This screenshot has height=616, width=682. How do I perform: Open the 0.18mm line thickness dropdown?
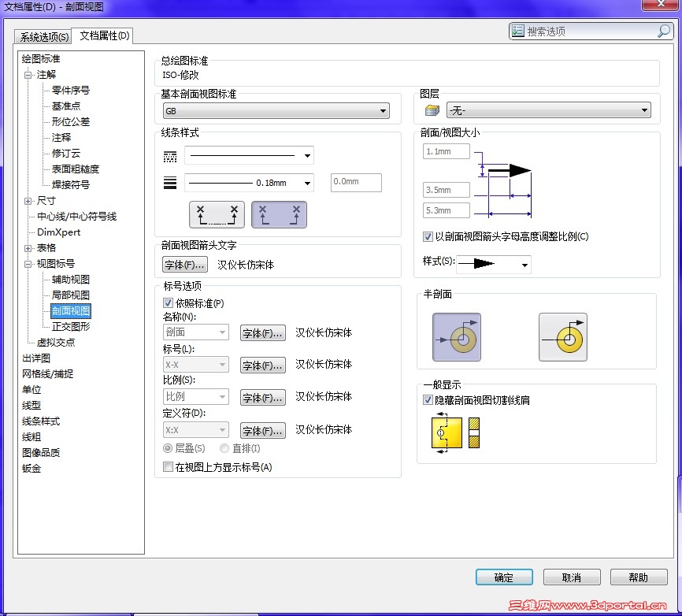[x=249, y=183]
